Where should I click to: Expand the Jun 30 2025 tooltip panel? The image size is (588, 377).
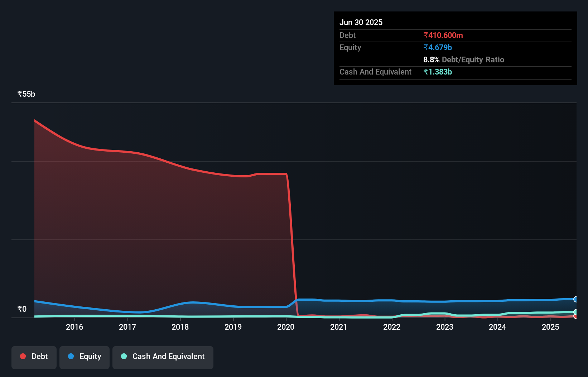pyautogui.click(x=361, y=22)
